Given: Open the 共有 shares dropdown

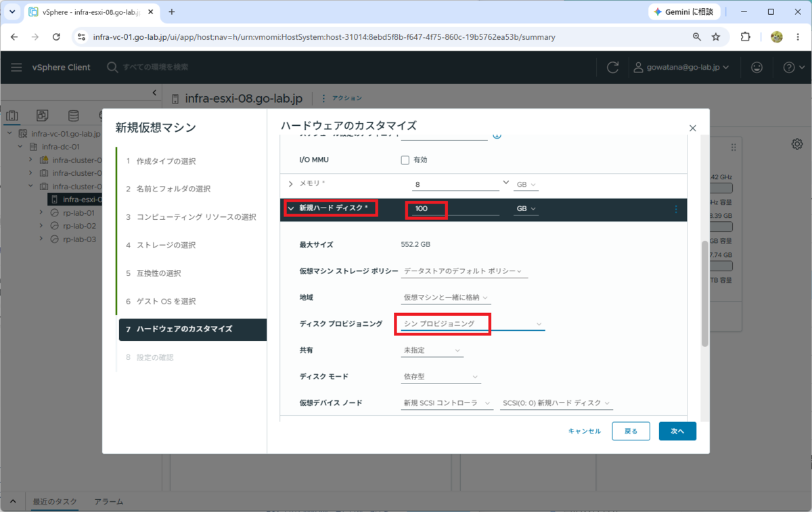Looking at the screenshot, I should (432, 350).
